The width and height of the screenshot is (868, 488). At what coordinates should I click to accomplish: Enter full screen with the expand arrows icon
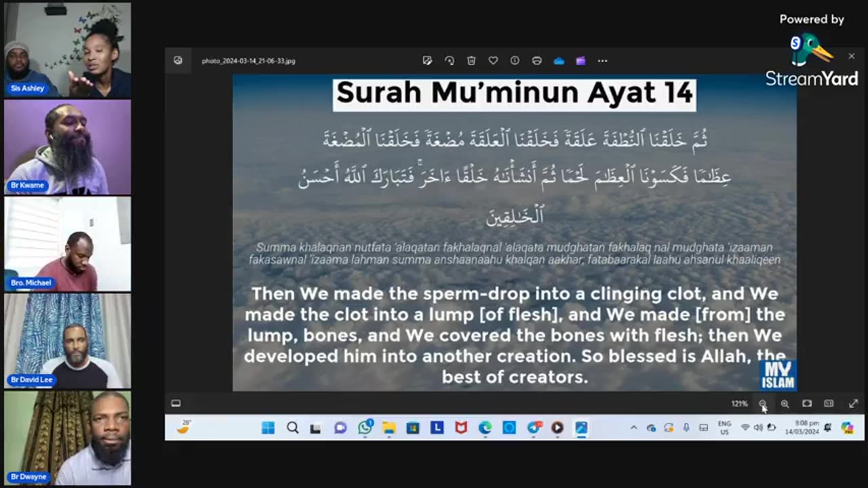click(x=853, y=403)
